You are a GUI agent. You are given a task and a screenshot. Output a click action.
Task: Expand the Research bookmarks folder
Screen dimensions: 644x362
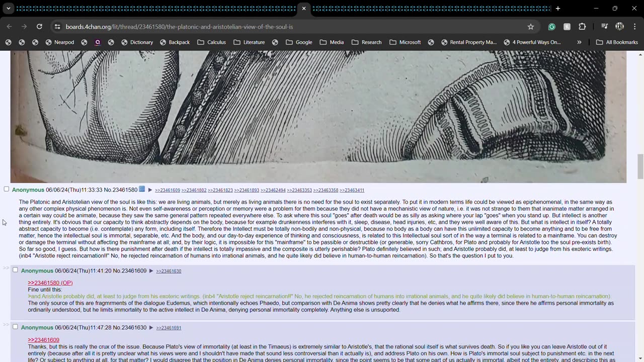[x=366, y=42]
